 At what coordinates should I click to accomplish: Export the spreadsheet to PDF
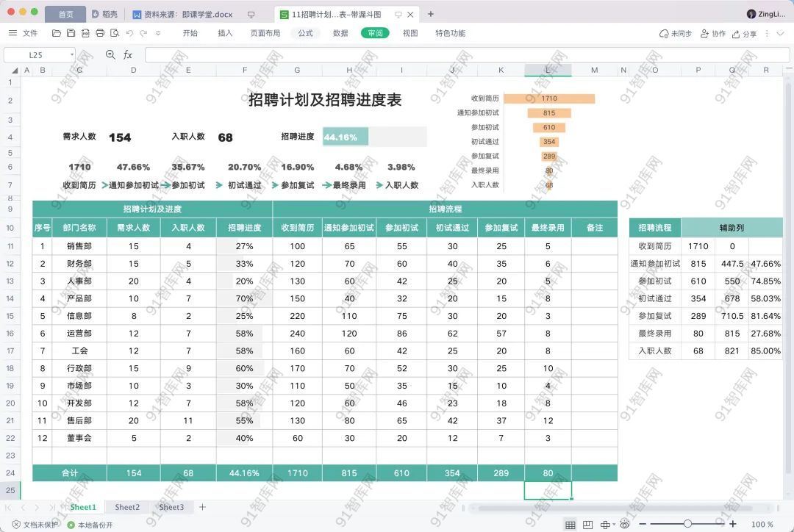click(85, 33)
